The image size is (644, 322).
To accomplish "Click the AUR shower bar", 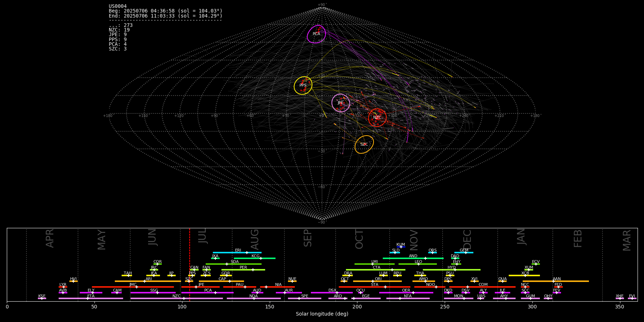I will [x=289, y=293].
